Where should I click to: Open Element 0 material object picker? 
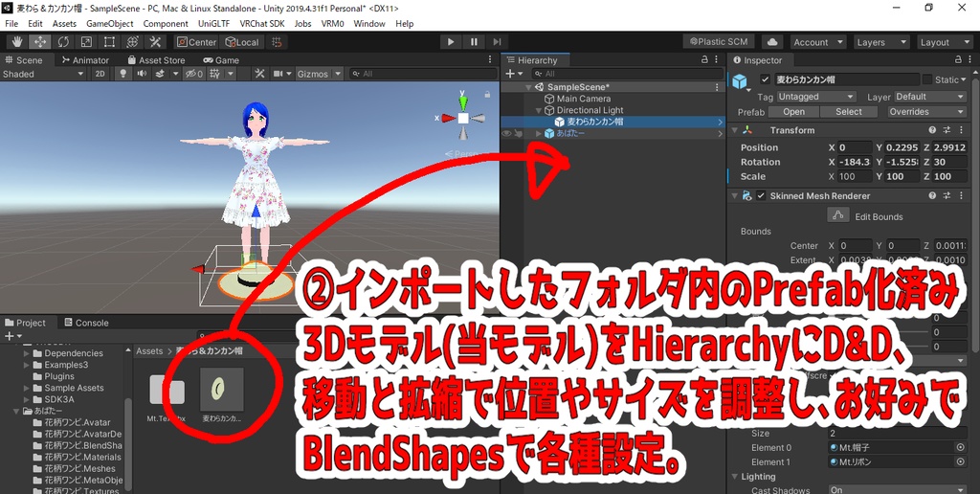pyautogui.click(x=961, y=448)
